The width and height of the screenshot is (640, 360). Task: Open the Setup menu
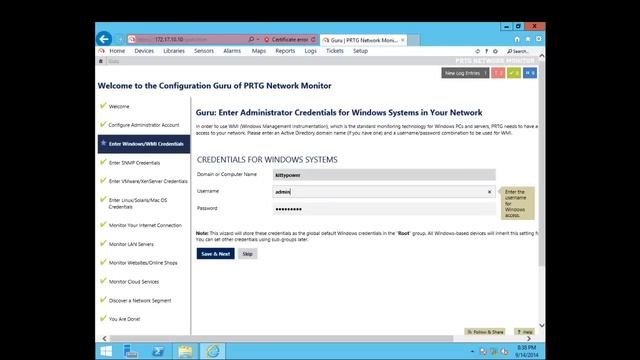(x=360, y=51)
